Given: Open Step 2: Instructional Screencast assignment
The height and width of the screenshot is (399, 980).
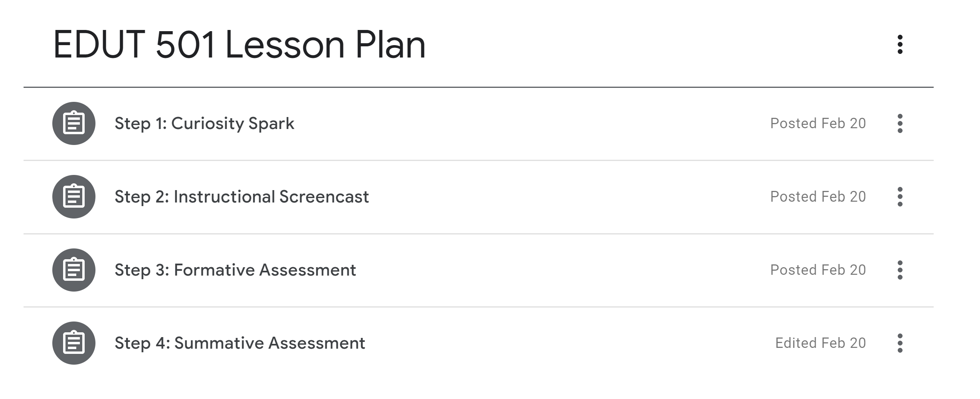Looking at the screenshot, I should click(x=242, y=197).
